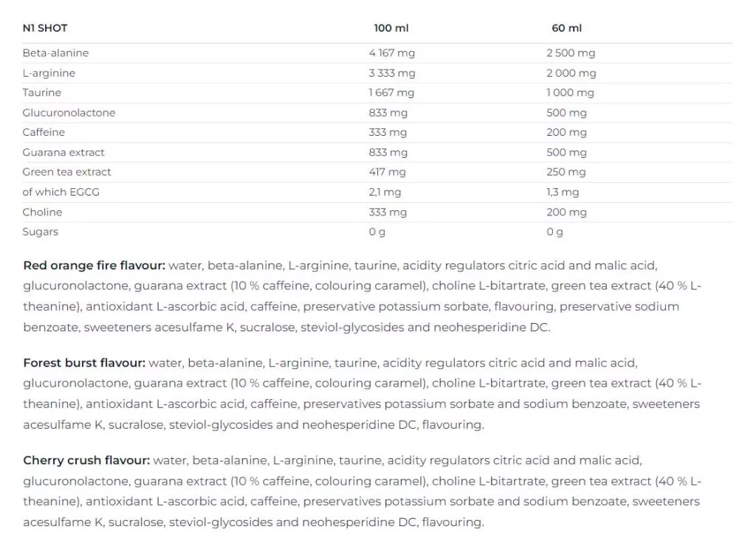Viewport: 756px width, 549px height.
Task: Click the 1 667 mg taurine value
Action: point(391,93)
